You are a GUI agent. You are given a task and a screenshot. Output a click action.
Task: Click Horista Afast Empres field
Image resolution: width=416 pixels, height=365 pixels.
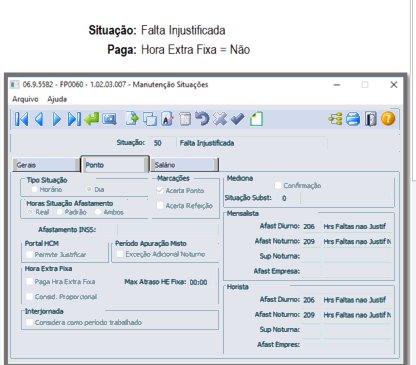click(311, 344)
